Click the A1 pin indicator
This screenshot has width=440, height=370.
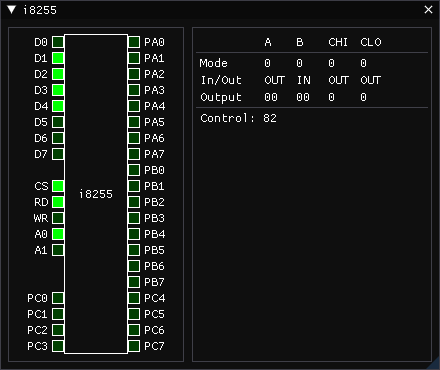point(58,250)
